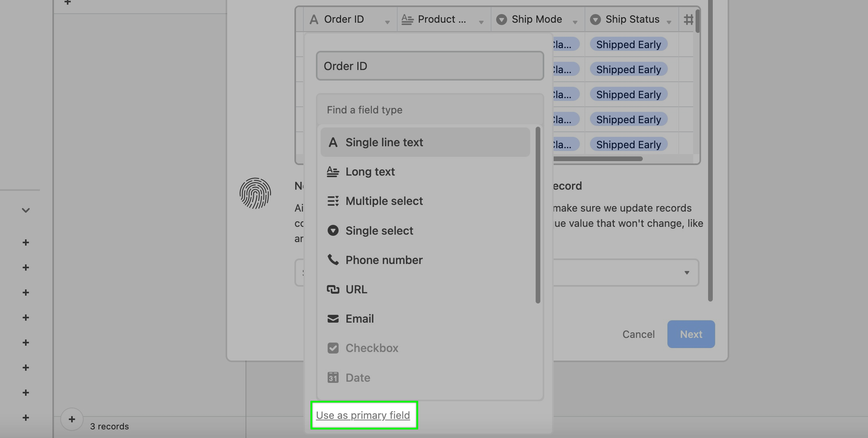The image size is (868, 438).
Task: Click the 3 records status text
Action: pos(109,426)
